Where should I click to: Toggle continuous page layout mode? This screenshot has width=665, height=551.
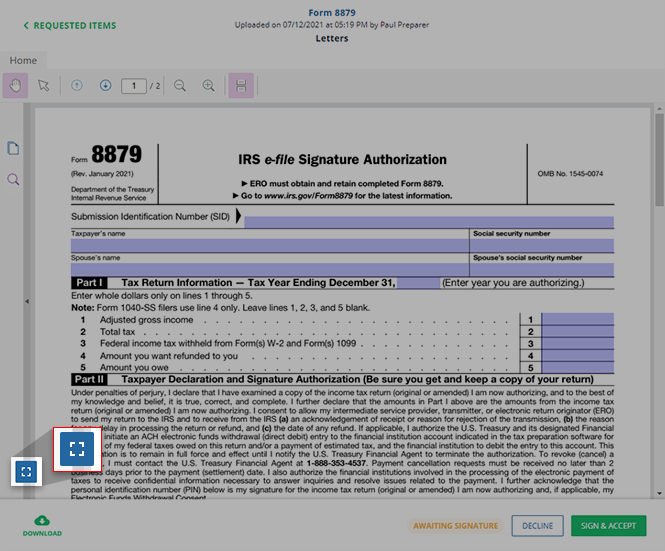click(241, 85)
